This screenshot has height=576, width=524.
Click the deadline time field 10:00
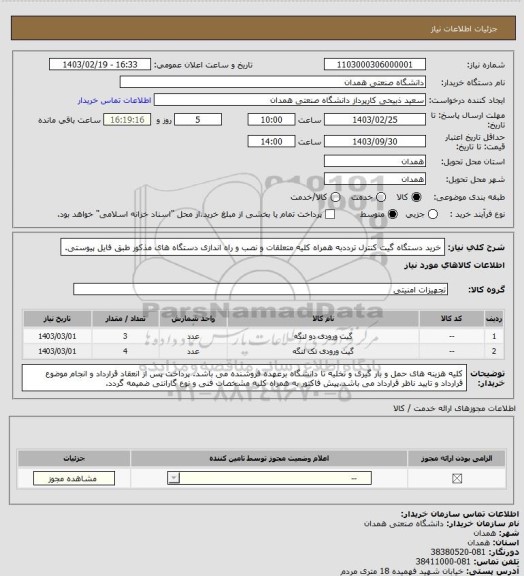point(272,120)
